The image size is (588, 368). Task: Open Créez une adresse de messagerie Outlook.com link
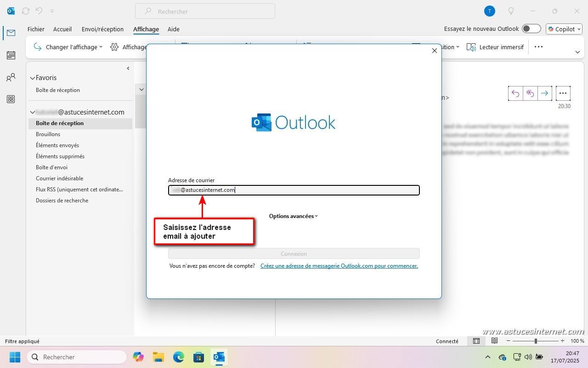click(x=339, y=266)
